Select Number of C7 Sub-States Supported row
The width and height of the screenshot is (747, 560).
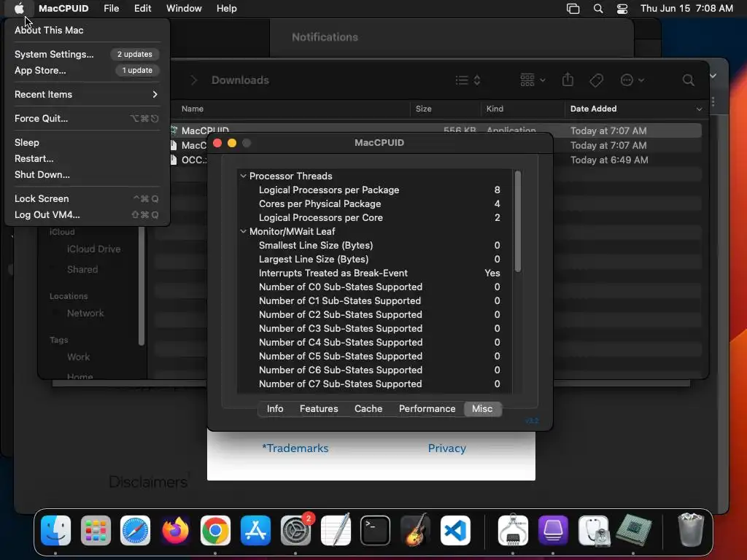(x=375, y=384)
